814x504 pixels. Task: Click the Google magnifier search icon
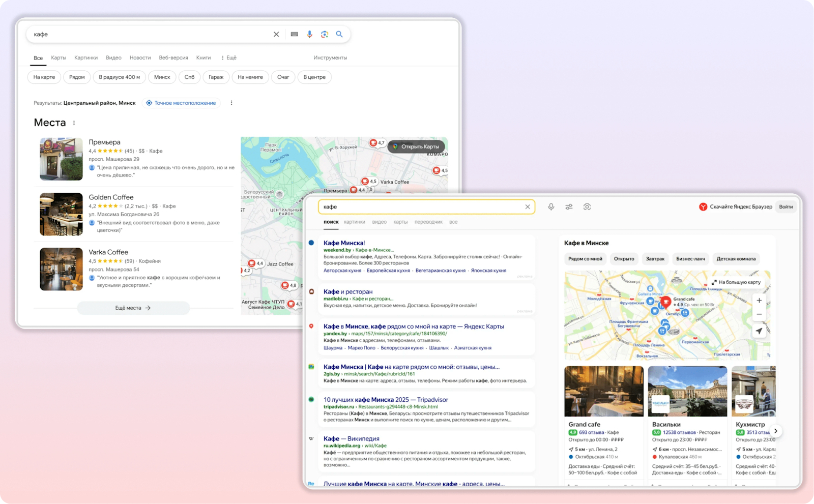click(339, 34)
